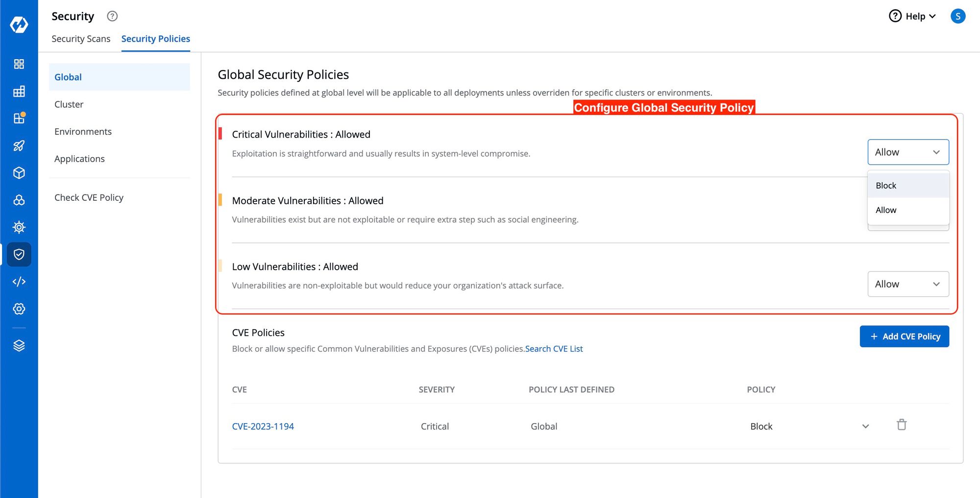Open the CVE-2023-1194 link
980x498 pixels.
[x=263, y=427]
